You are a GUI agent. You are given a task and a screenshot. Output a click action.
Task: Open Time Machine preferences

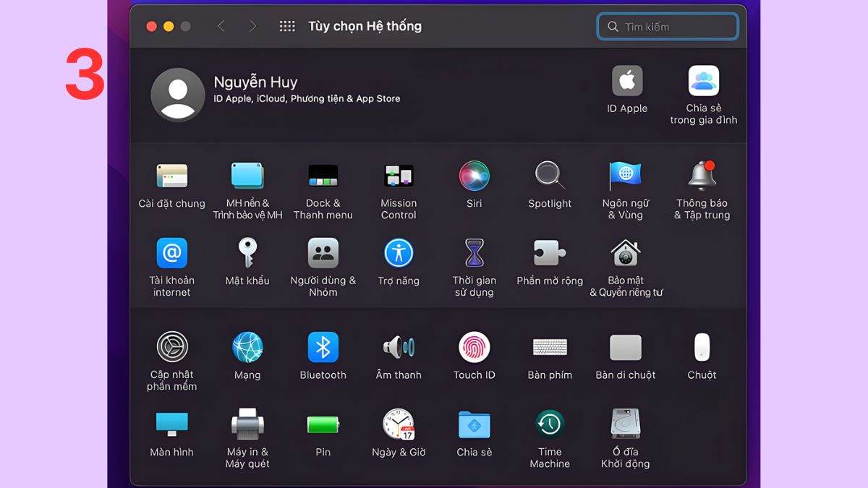tap(550, 424)
